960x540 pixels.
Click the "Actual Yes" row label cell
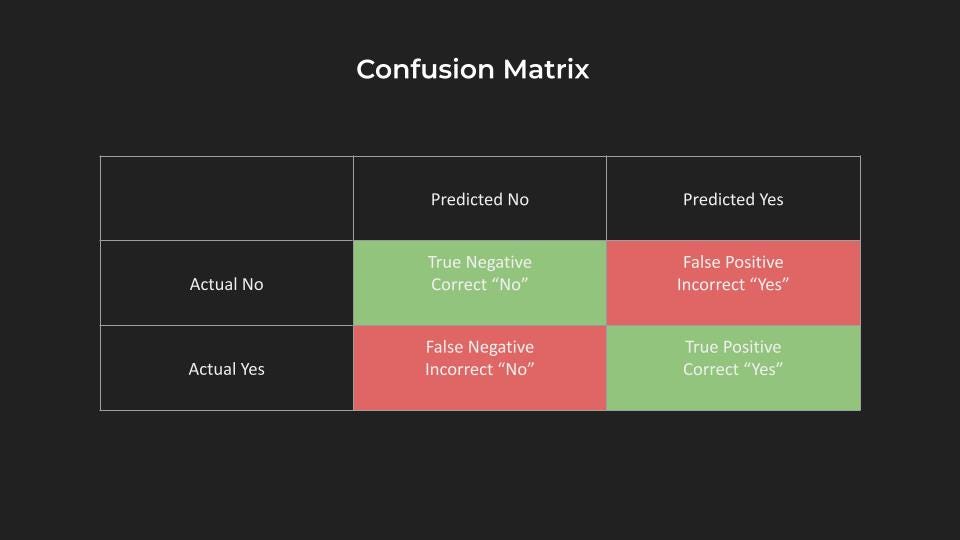226,369
